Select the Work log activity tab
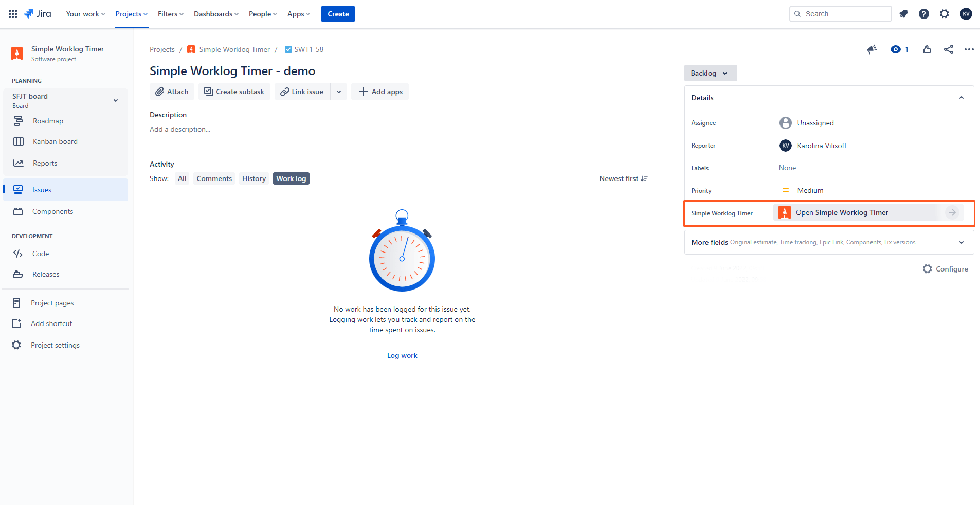Image resolution: width=980 pixels, height=505 pixels. (x=291, y=178)
